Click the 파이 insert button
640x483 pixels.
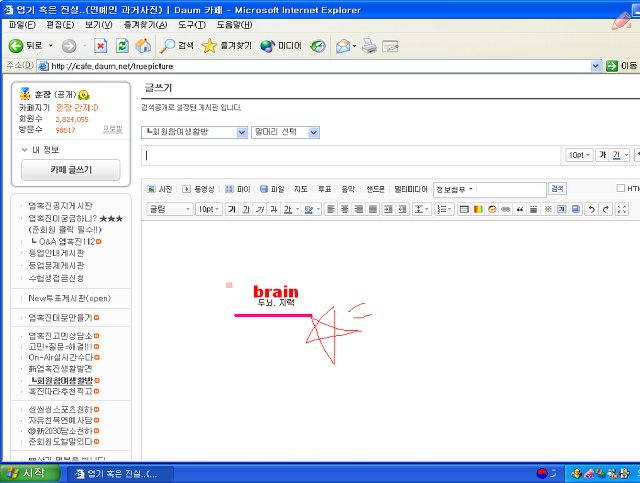pos(238,189)
